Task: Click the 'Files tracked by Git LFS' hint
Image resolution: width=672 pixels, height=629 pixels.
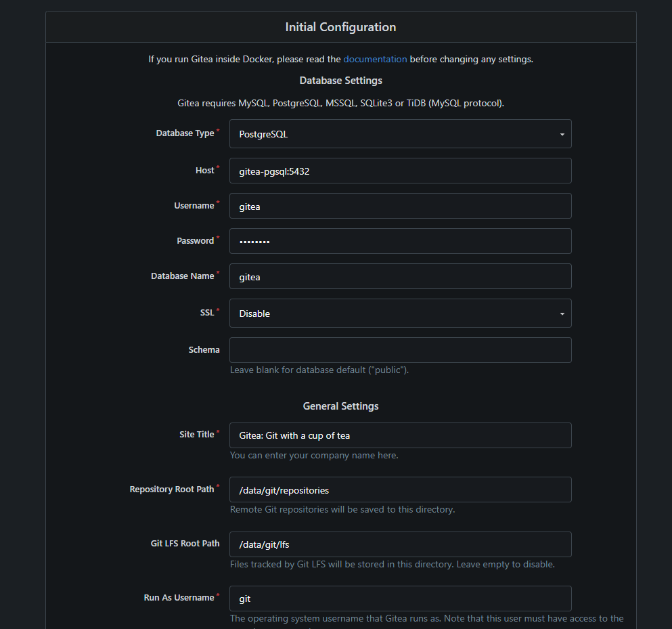Action: point(392,564)
